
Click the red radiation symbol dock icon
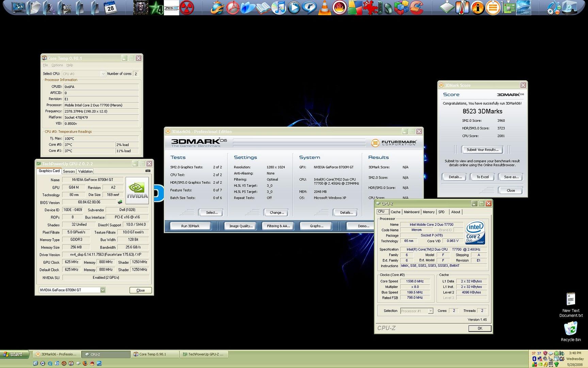[187, 8]
